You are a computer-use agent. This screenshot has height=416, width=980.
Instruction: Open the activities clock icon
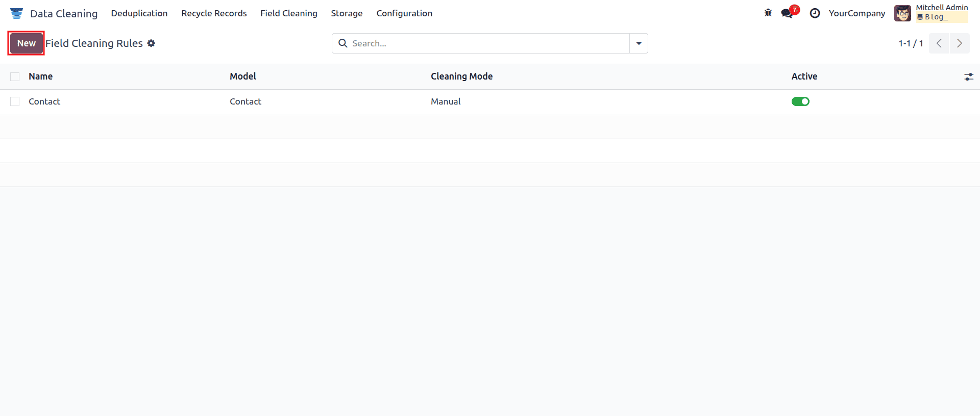click(x=815, y=13)
